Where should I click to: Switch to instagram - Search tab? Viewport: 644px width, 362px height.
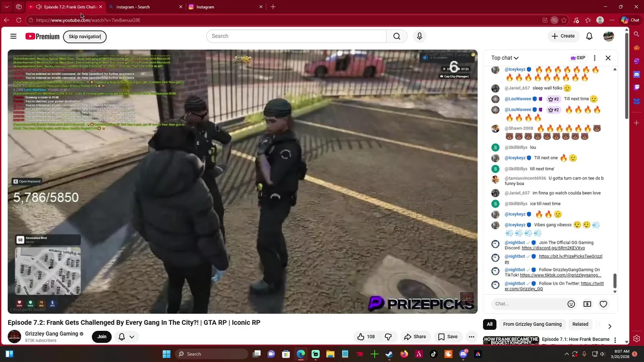[145, 7]
